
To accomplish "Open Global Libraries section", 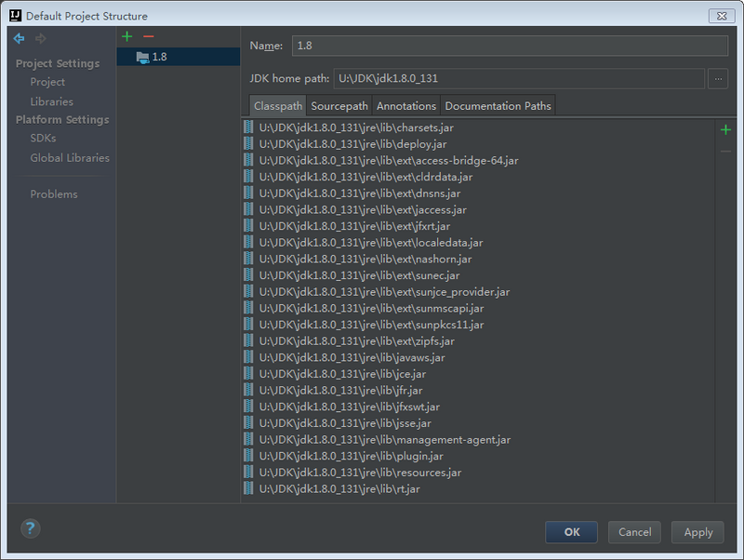I will tap(70, 158).
